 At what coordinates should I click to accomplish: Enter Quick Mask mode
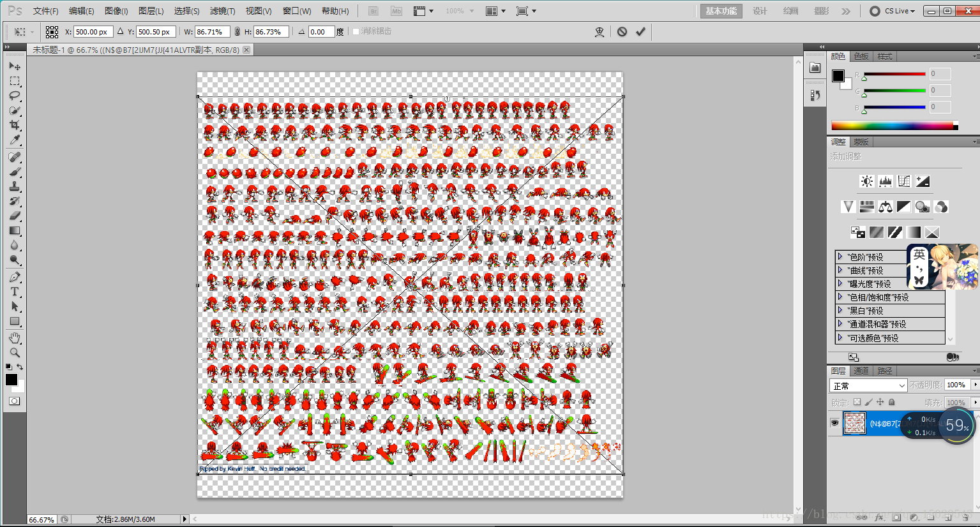[15, 401]
